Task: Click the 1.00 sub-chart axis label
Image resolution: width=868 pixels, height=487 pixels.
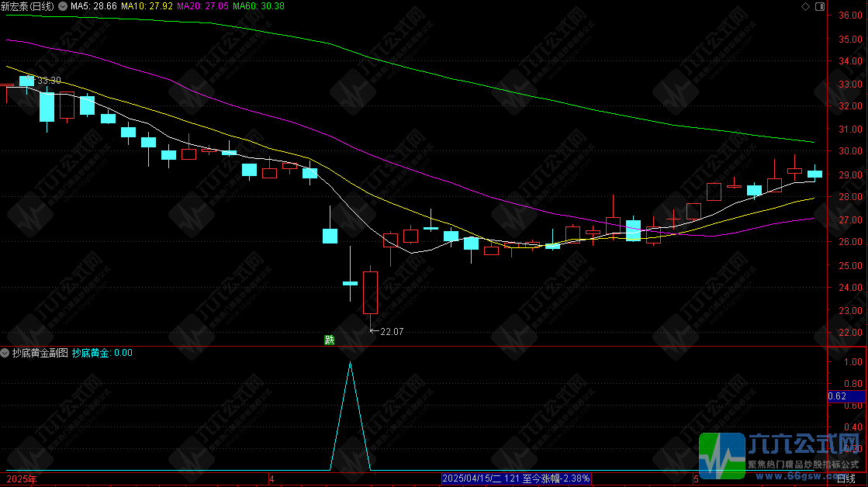Action: pyautogui.click(x=853, y=362)
